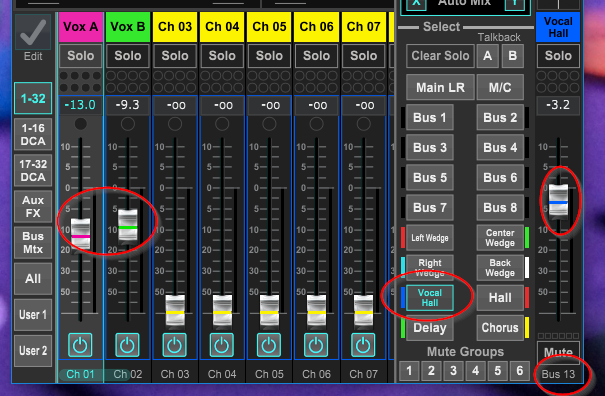Image resolution: width=605 pixels, height=396 pixels.
Task: Select the Center Wedge bus
Action: click(500, 237)
